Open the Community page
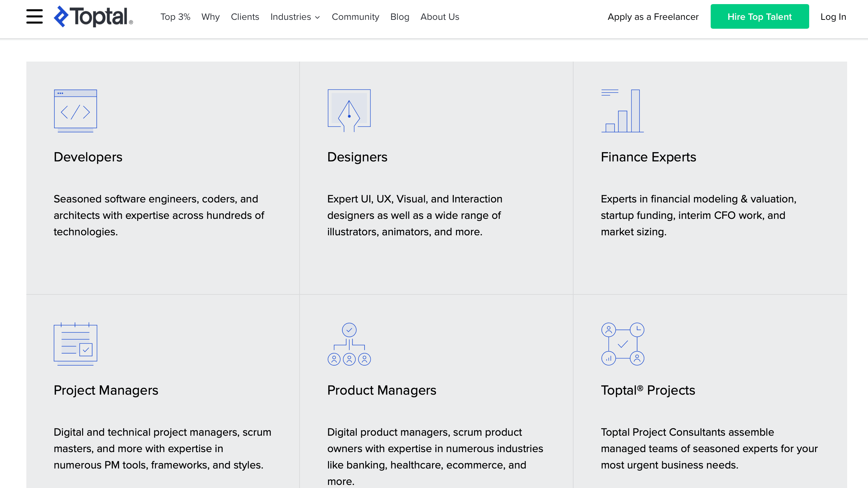Image resolution: width=868 pixels, height=488 pixels. tap(355, 16)
